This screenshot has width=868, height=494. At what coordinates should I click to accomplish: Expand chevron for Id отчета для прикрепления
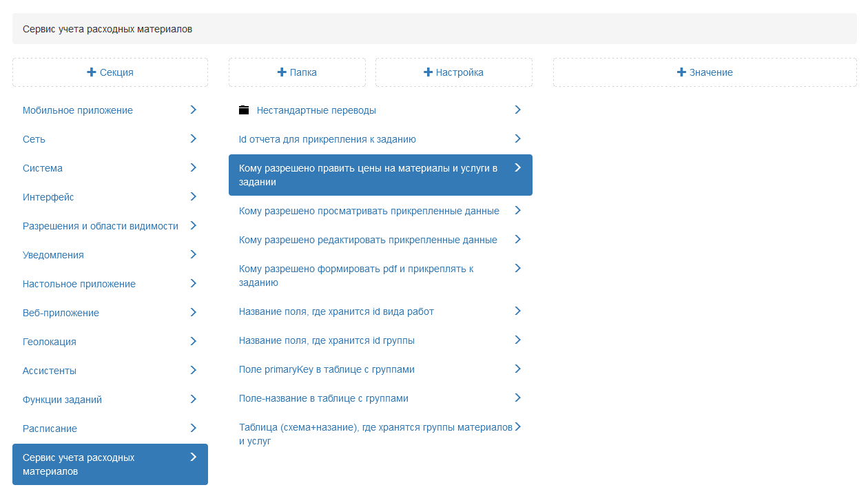click(517, 138)
